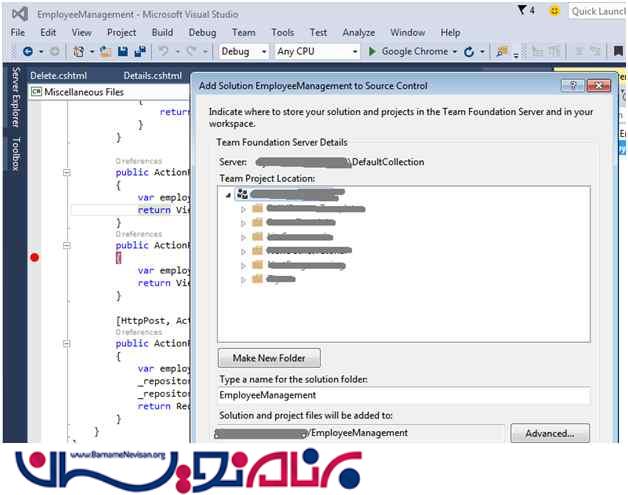This screenshot has height=495, width=628.
Task: Click the red breakpoint dot in margin
Action: tap(35, 258)
